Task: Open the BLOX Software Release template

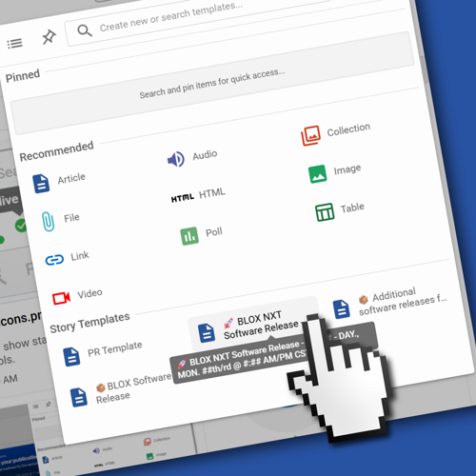Action: point(121,390)
